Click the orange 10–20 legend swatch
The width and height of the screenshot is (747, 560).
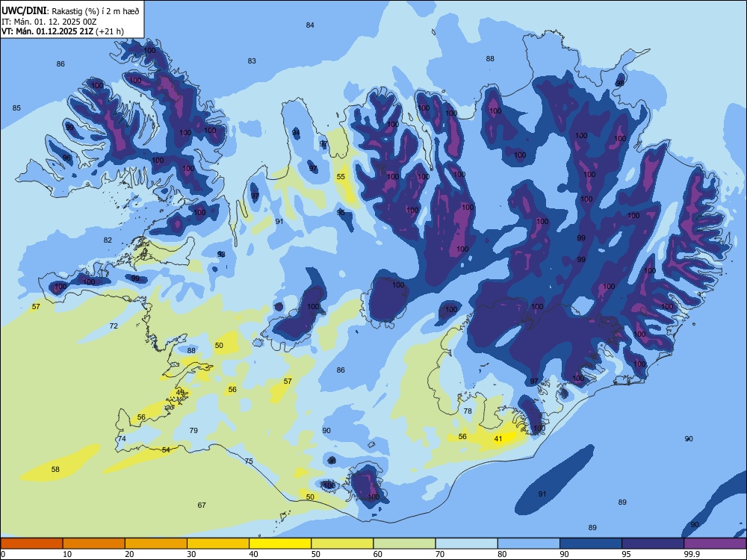click(94, 544)
